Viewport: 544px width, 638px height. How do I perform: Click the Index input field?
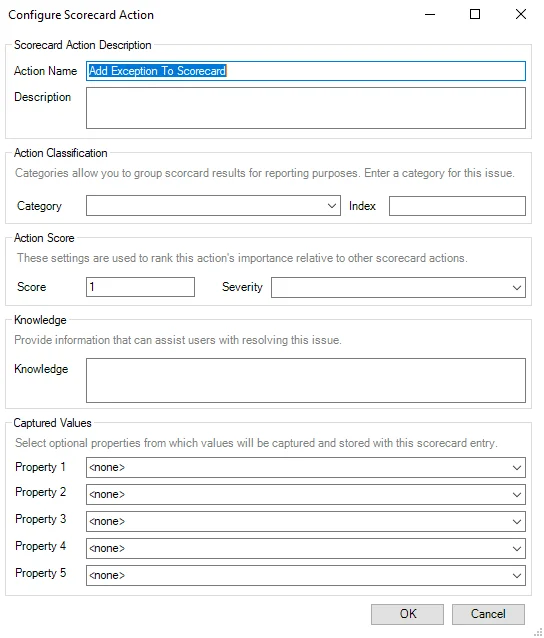pyautogui.click(x=457, y=206)
